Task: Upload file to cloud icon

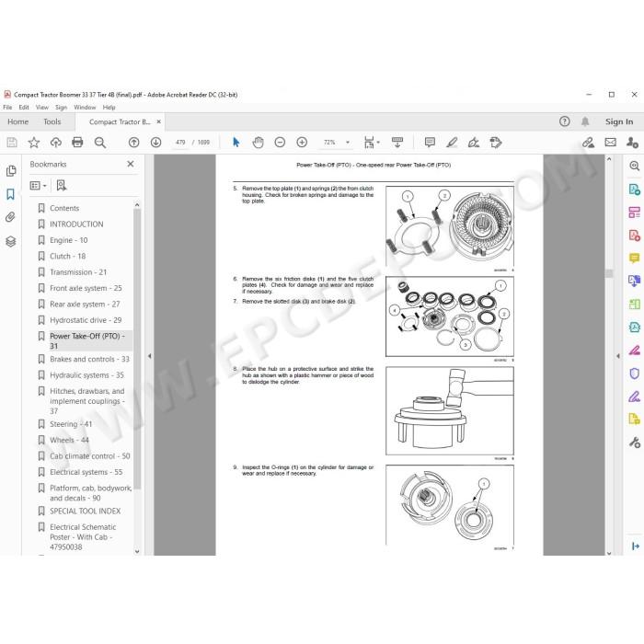Action: tap(56, 143)
